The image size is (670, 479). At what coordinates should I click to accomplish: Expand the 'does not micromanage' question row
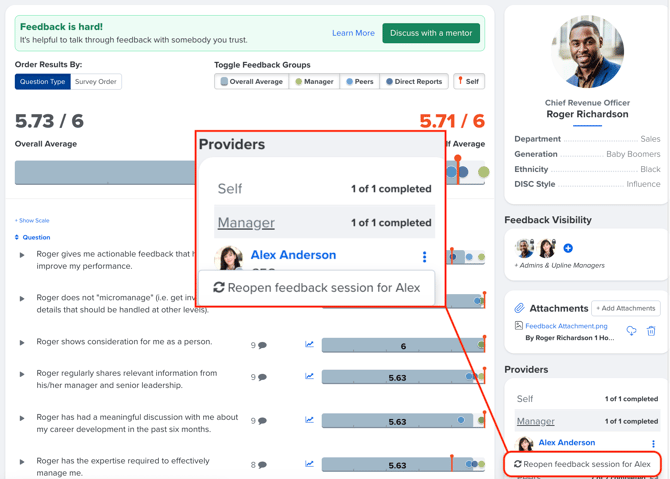coord(22,299)
